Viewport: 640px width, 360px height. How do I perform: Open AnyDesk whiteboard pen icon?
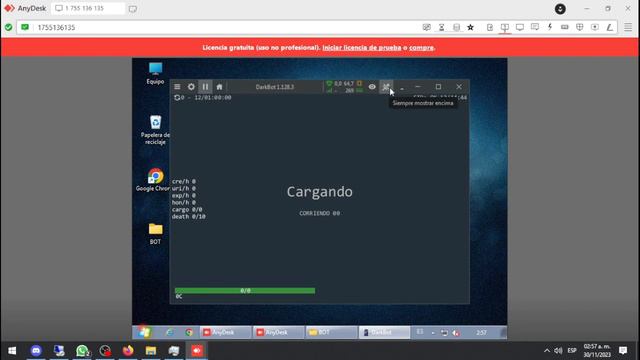coord(609,27)
